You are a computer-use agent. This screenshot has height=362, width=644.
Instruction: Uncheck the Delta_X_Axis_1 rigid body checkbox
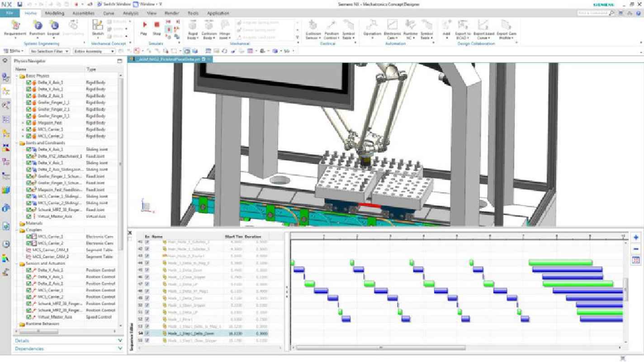coord(29,83)
